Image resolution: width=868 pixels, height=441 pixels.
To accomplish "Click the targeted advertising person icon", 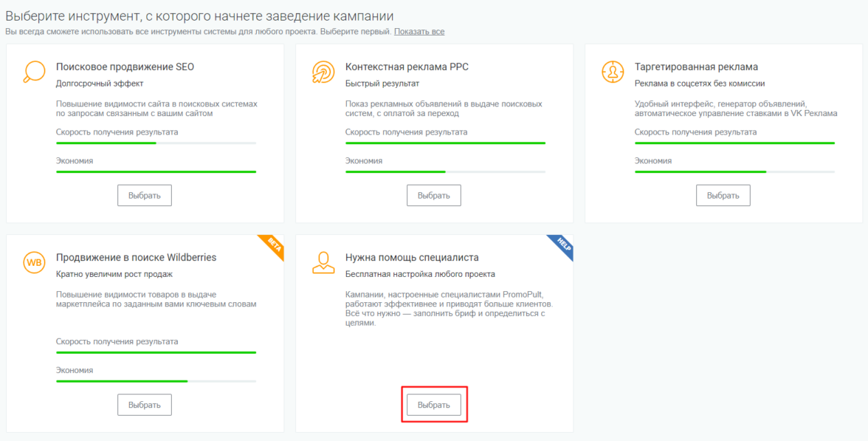I will tap(613, 72).
